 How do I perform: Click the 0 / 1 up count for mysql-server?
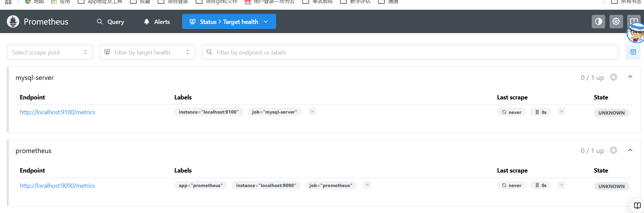point(592,78)
